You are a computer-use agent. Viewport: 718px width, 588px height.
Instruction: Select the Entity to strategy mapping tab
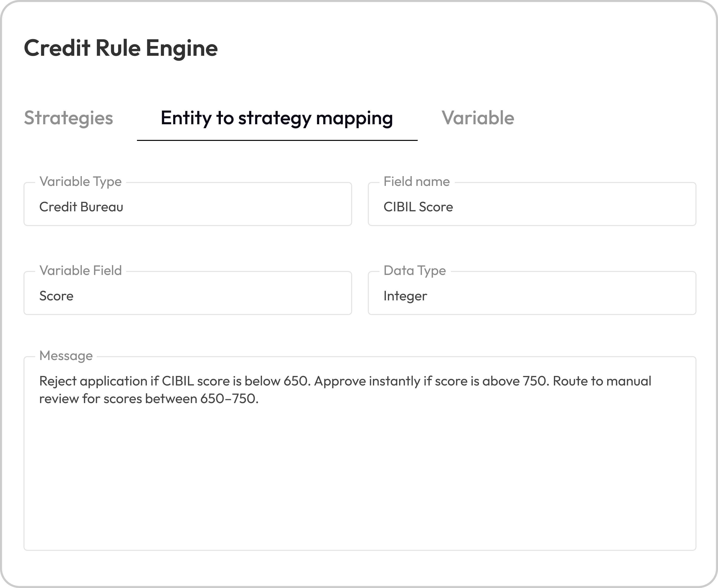(276, 118)
